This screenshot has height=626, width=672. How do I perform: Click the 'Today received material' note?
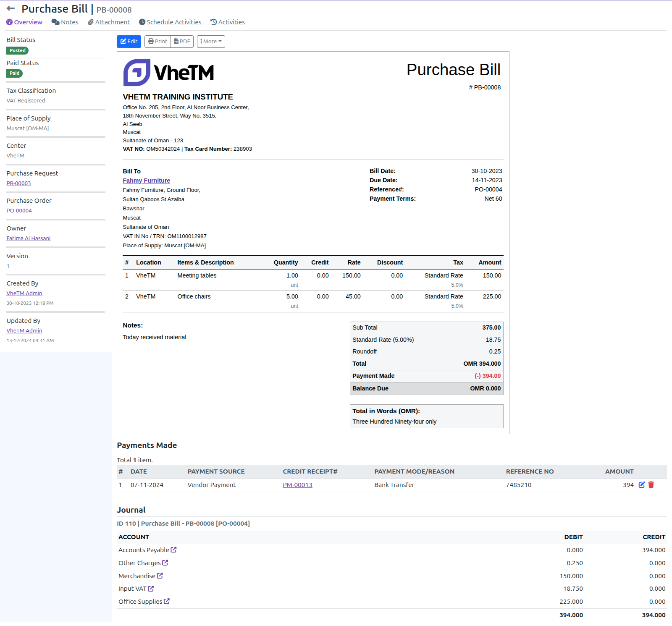pos(154,337)
